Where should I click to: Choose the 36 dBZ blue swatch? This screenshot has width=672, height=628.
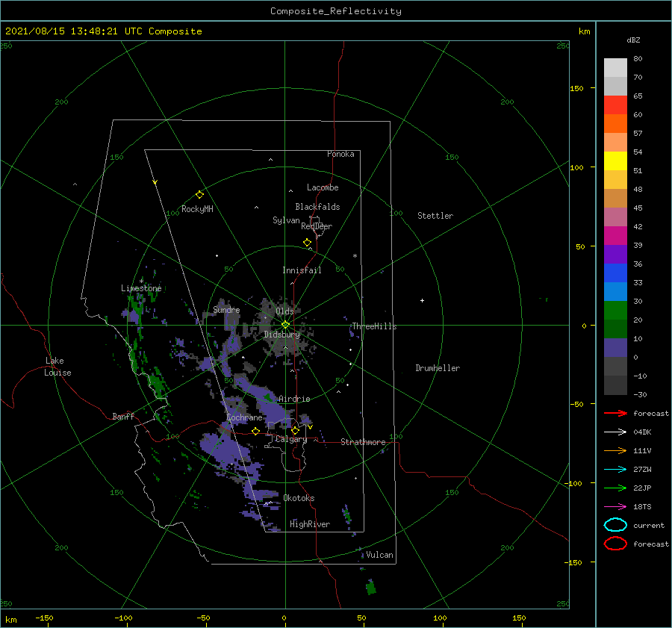[x=615, y=273]
